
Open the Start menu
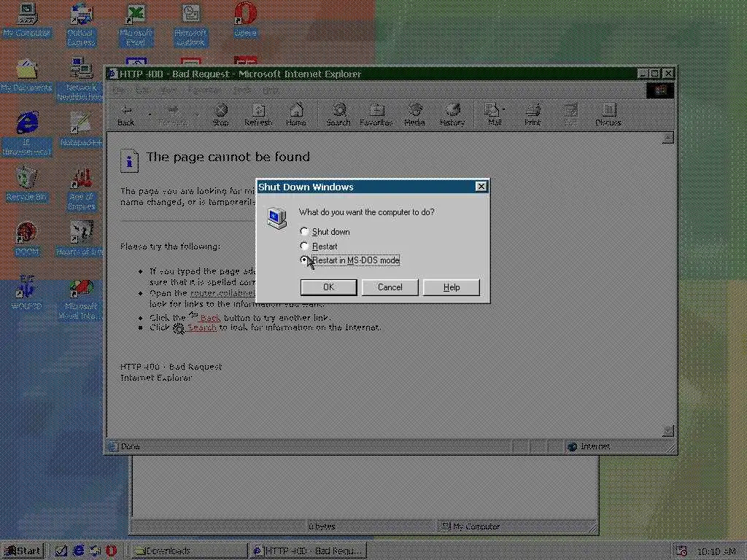[23, 551]
